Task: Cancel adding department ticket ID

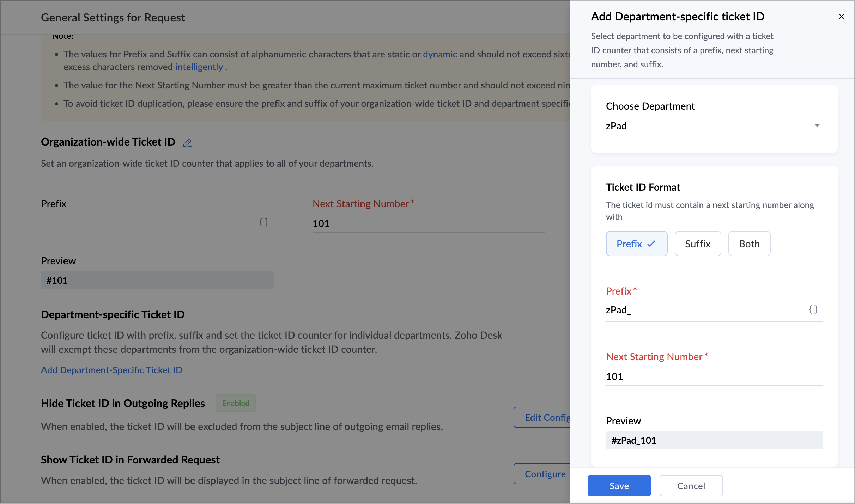Action: pyautogui.click(x=691, y=486)
